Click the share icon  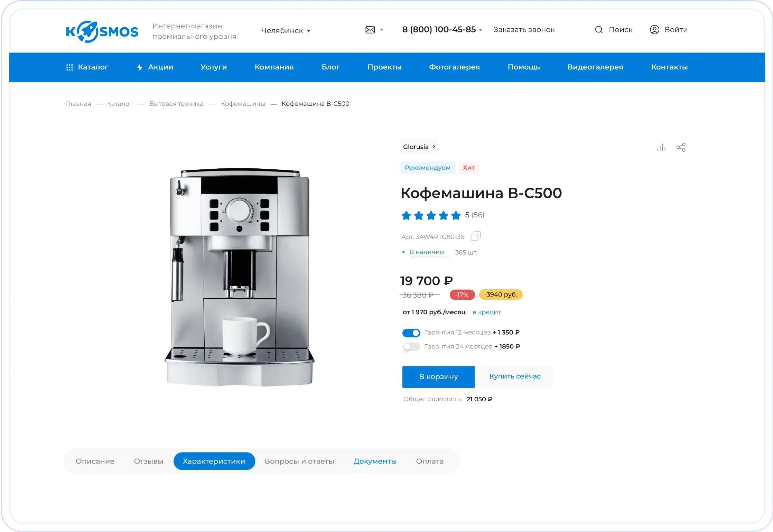pos(681,147)
